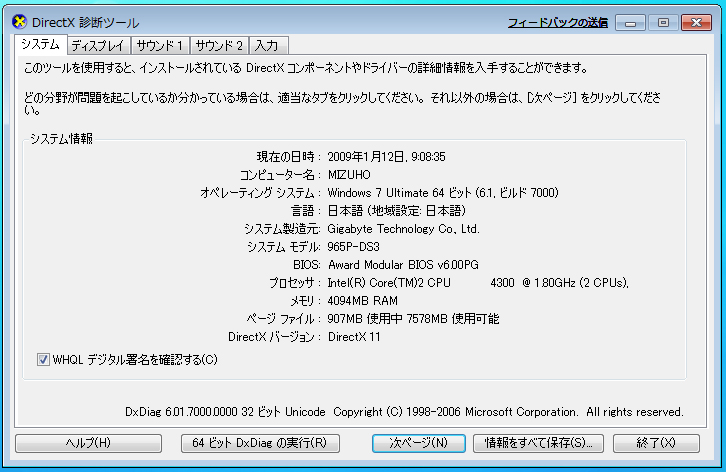The image size is (726, 472).
Task: Select the システム tab
Action: tap(40, 45)
